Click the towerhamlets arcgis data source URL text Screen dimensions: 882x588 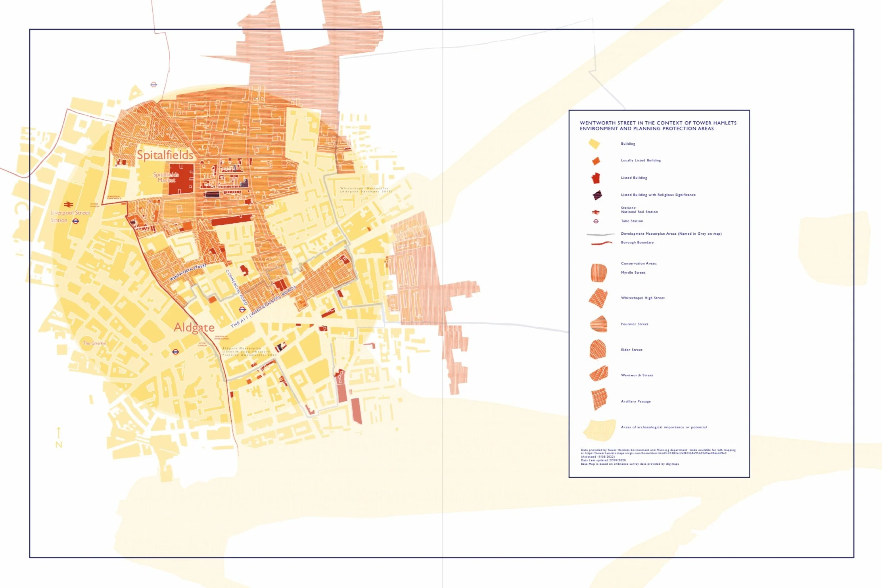655,453
